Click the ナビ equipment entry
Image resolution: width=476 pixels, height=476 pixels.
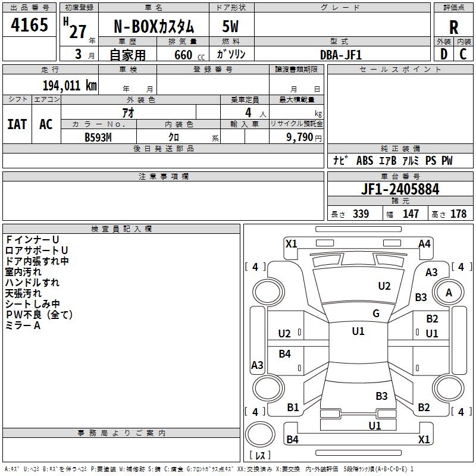[340, 160]
